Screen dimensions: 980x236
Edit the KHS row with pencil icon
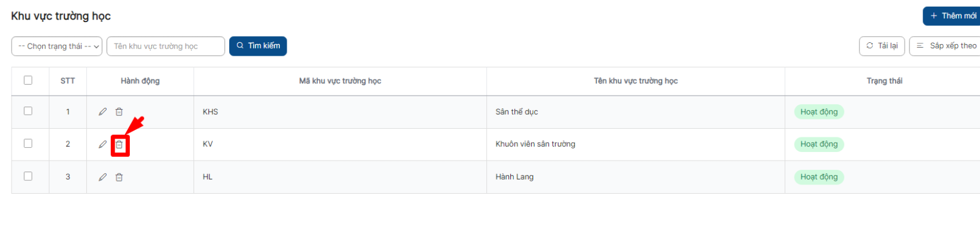[102, 112]
